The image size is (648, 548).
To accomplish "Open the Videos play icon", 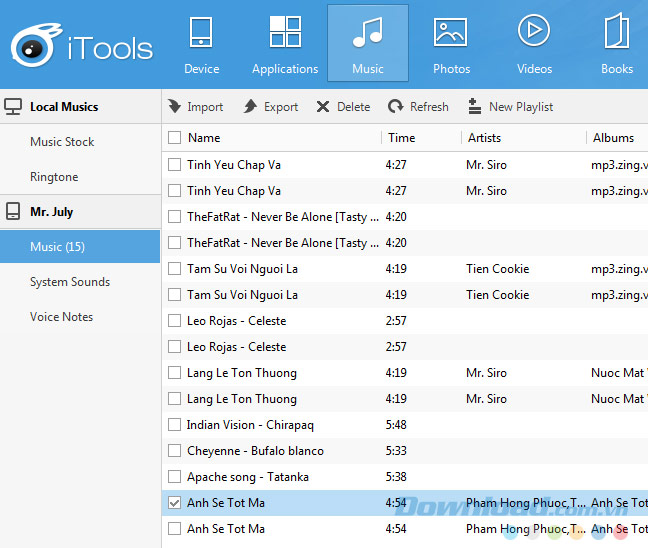I will click(x=534, y=33).
